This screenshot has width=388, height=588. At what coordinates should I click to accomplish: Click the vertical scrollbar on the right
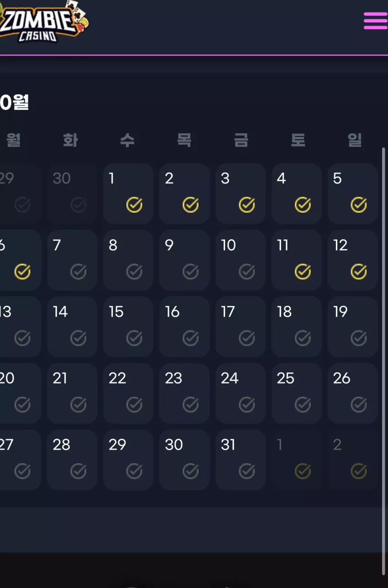click(x=383, y=361)
